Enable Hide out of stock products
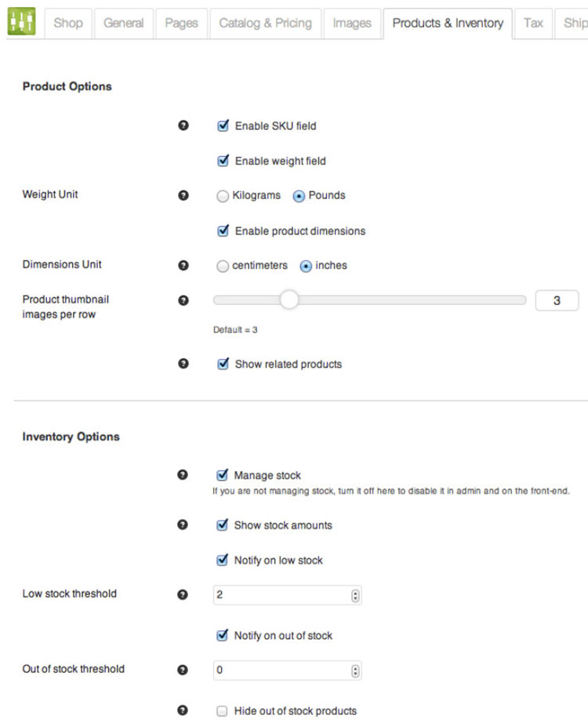The height and width of the screenshot is (722, 588). click(223, 711)
